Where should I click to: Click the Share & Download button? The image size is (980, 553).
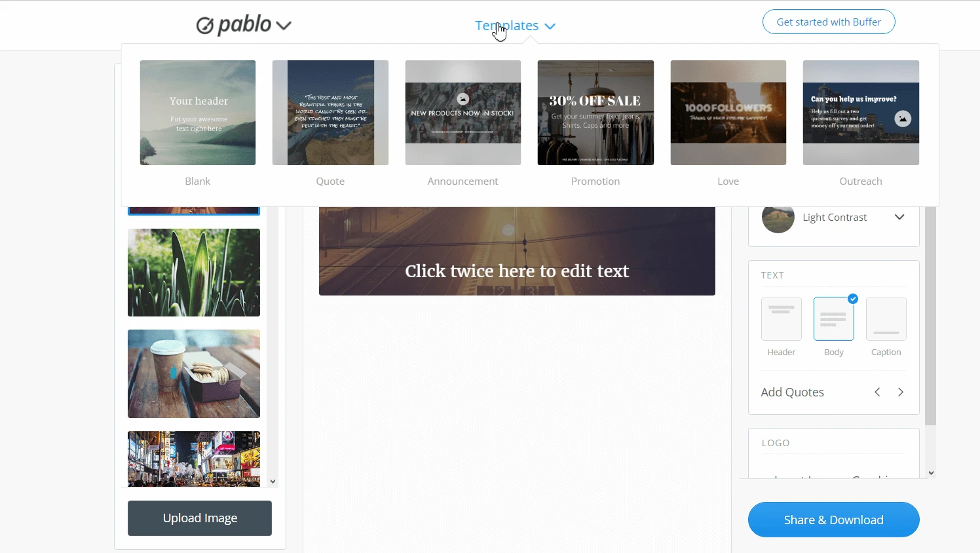click(833, 520)
